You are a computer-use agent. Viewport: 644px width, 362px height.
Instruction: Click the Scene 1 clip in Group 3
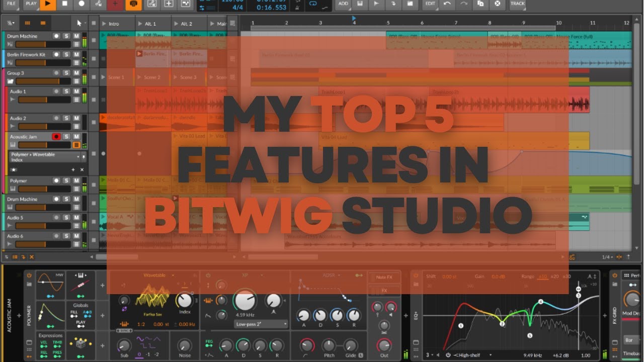click(x=117, y=77)
